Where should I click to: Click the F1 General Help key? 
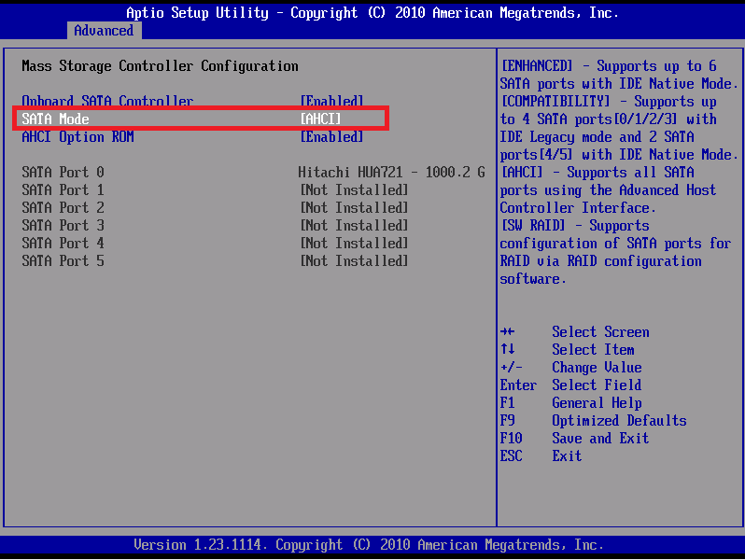click(508, 403)
